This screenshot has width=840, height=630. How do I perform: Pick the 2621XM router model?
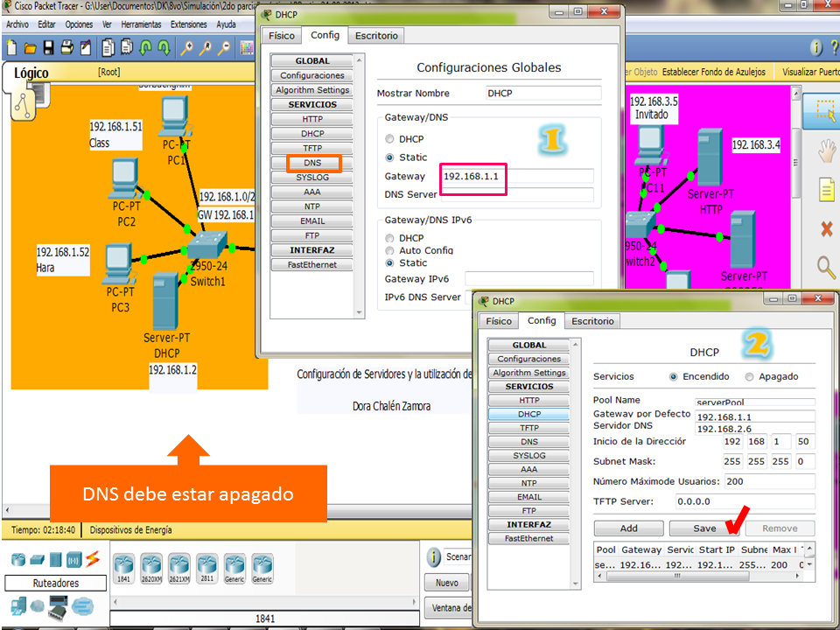pyautogui.click(x=179, y=569)
